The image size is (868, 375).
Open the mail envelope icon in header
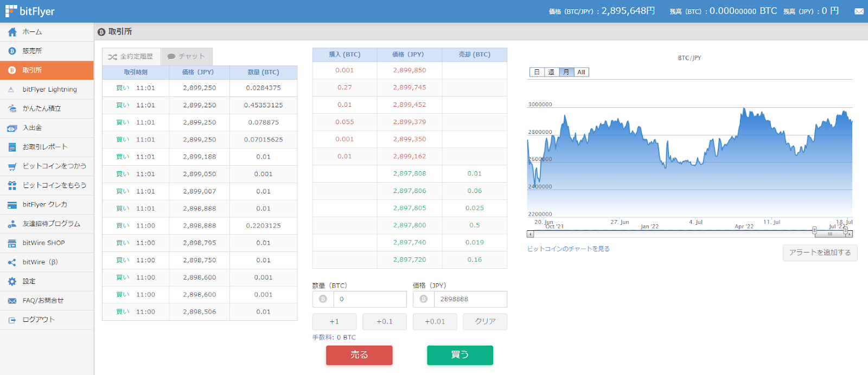coord(859,11)
